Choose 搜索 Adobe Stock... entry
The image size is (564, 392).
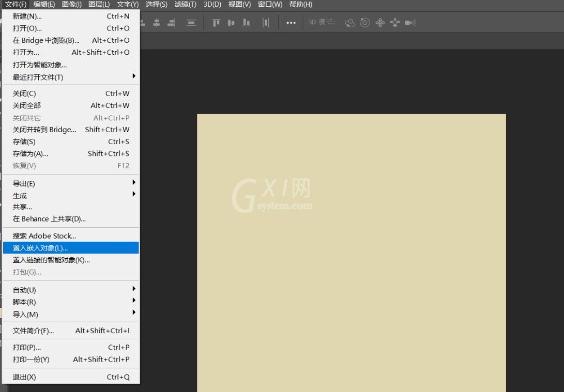(x=71, y=236)
